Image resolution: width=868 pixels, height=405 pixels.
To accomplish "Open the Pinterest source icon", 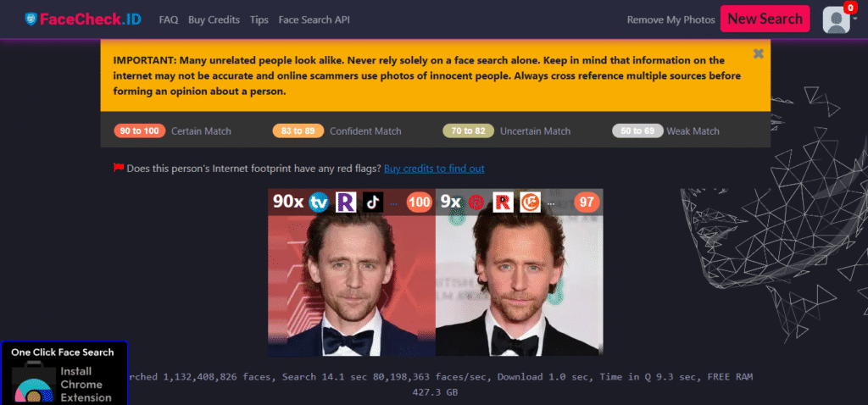I will coord(476,202).
